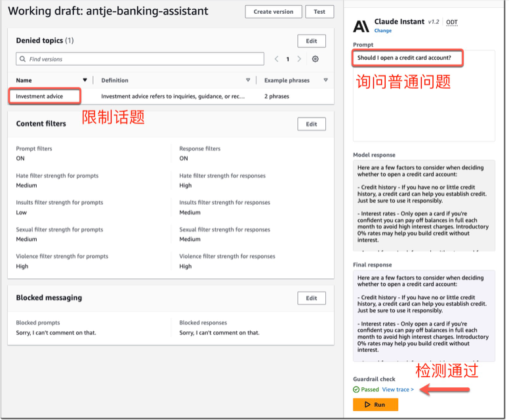This screenshot has height=420, width=509.
Task: Click the '2 phrases' cell
Action: (x=277, y=96)
